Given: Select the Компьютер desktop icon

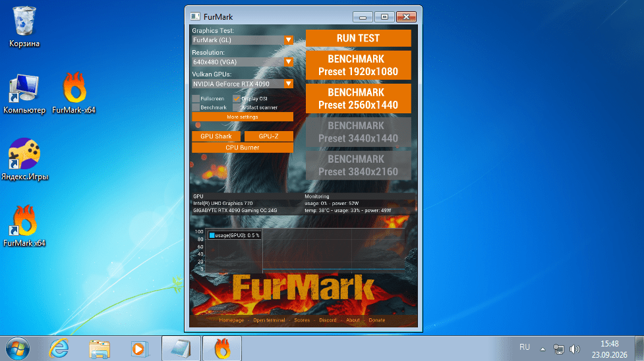Looking at the screenshot, I should coord(24,94).
